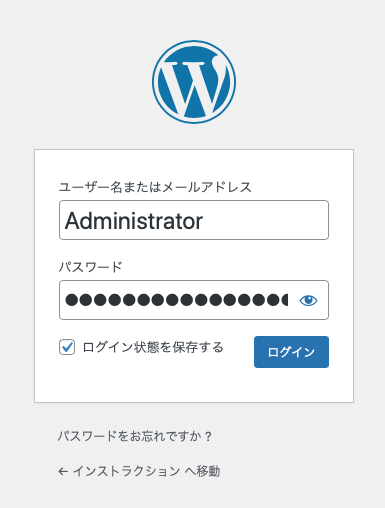Open the パスワードをお忘れですか？ link

coord(135,436)
